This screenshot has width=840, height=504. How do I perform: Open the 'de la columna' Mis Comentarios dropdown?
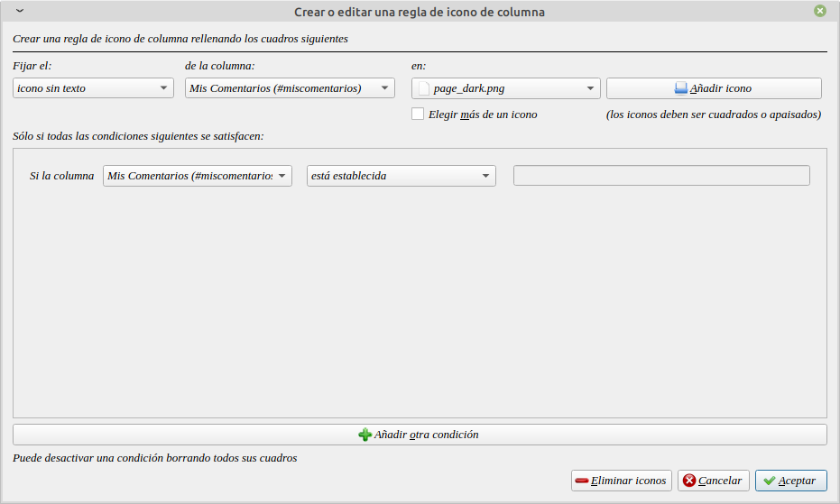tap(290, 88)
